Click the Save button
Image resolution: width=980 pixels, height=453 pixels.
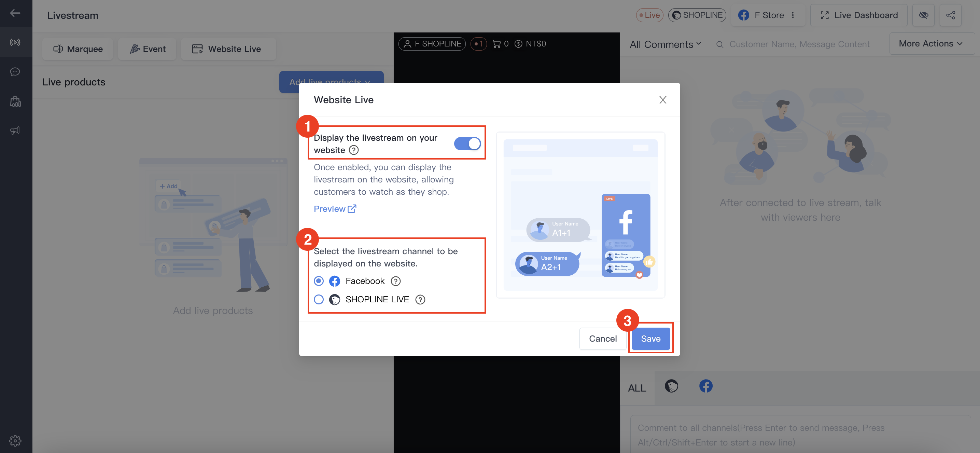[650, 339]
